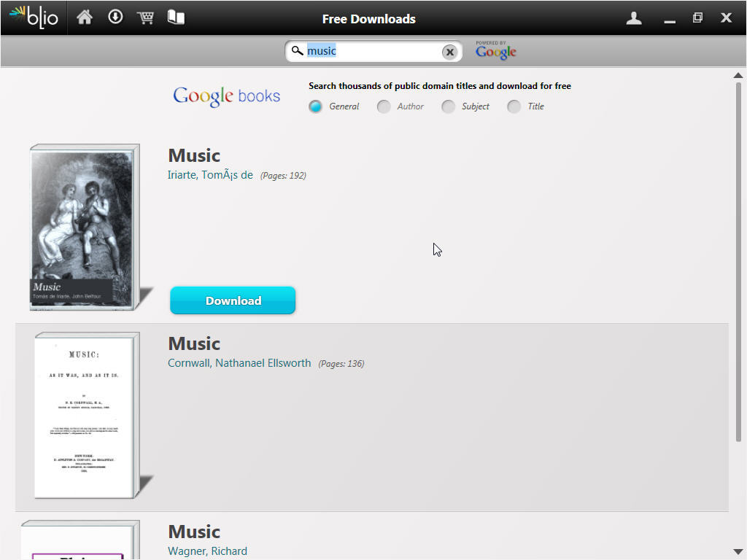
Task: Expand more results via the down arrow
Action: coord(738,553)
